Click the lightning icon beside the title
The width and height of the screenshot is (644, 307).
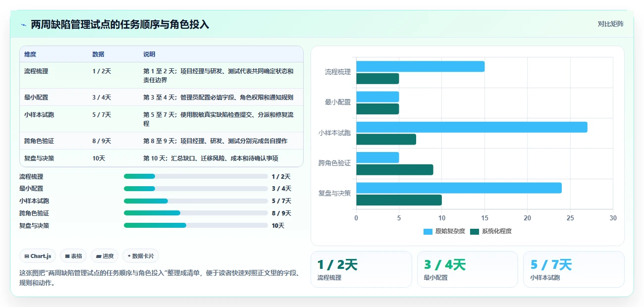(x=24, y=25)
